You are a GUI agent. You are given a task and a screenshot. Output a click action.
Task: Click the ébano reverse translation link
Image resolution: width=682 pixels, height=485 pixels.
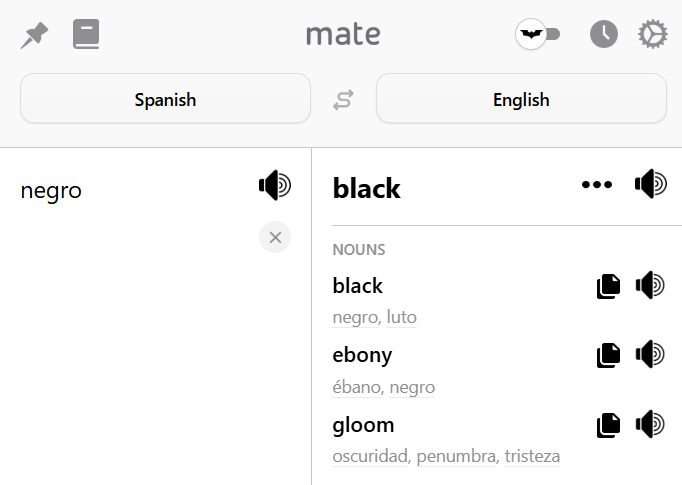click(358, 387)
